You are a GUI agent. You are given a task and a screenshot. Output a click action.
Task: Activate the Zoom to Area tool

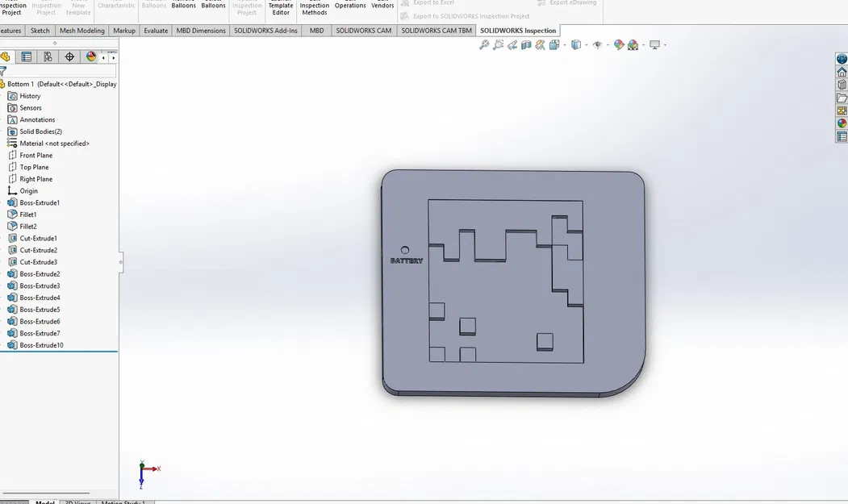[498, 44]
